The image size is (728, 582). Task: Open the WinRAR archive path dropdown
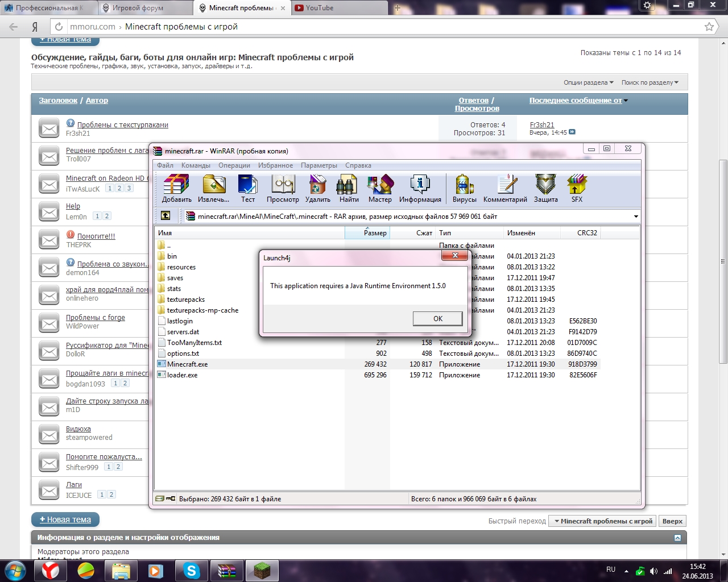coord(636,217)
